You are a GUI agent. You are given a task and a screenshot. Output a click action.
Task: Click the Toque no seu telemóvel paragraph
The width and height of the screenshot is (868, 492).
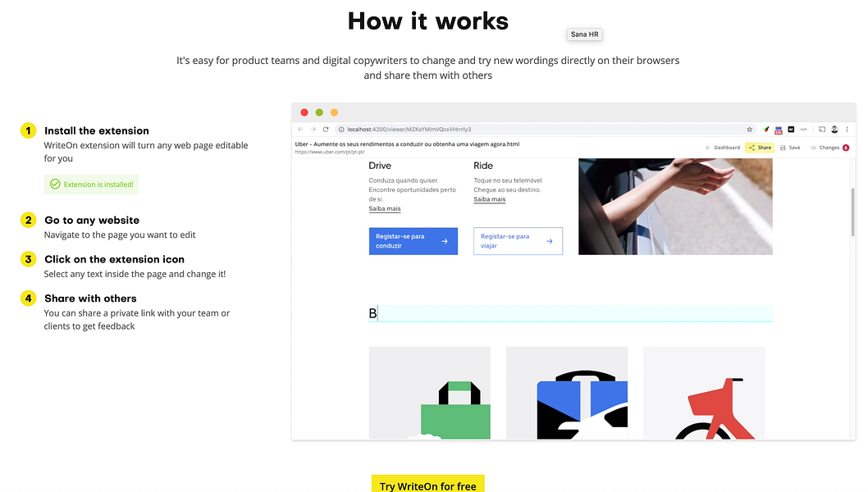click(x=508, y=184)
